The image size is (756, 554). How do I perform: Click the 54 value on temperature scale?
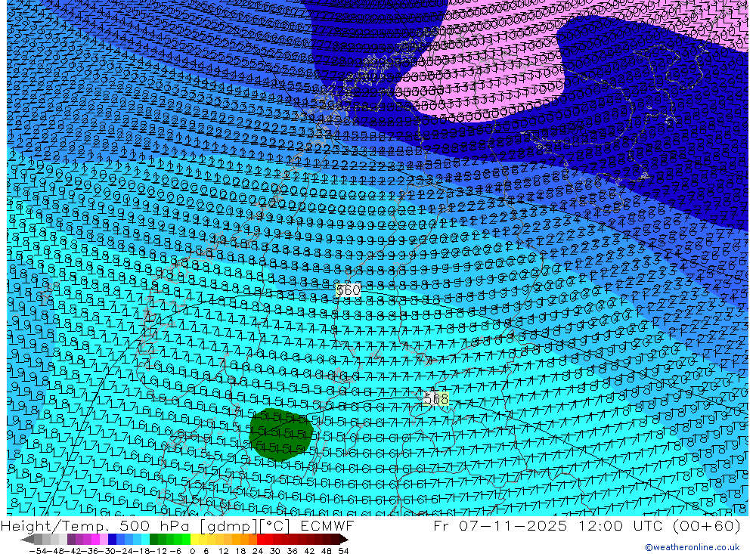pyautogui.click(x=343, y=551)
